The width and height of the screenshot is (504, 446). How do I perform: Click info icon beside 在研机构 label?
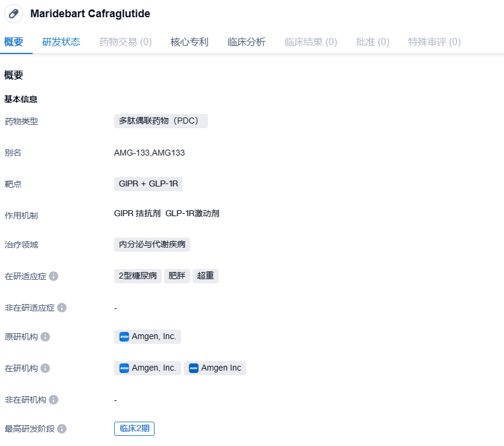click(45, 368)
